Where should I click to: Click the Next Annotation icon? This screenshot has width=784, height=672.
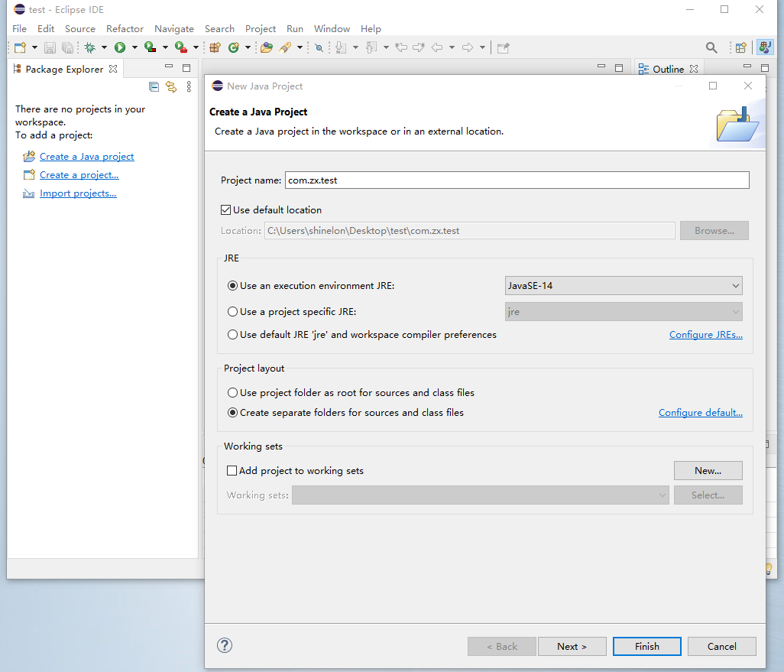click(x=341, y=47)
